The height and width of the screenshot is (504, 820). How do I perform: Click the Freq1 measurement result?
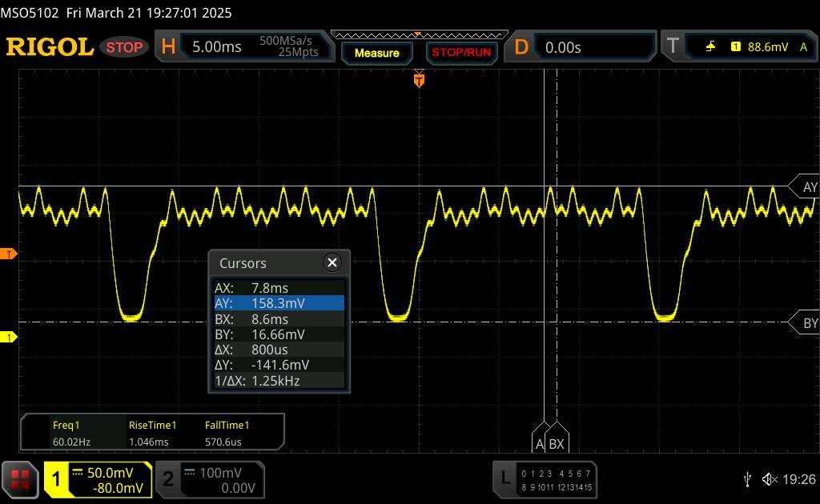(x=70, y=433)
